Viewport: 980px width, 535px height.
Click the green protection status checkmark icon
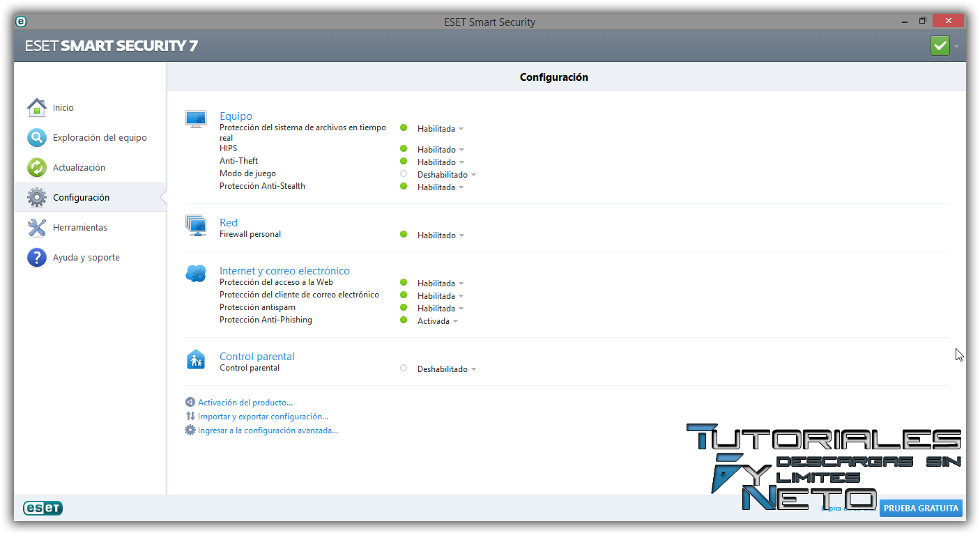coord(940,46)
